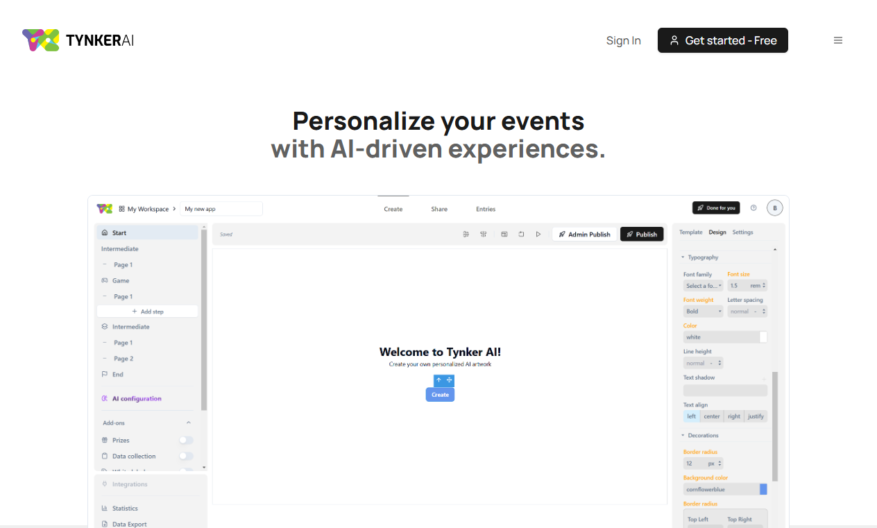
Task: Set text align to right
Action: click(x=734, y=416)
